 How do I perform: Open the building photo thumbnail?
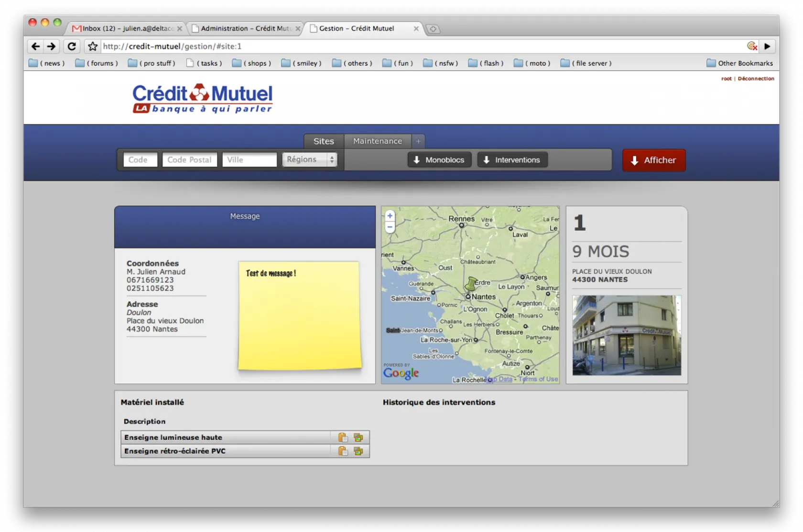[627, 335]
